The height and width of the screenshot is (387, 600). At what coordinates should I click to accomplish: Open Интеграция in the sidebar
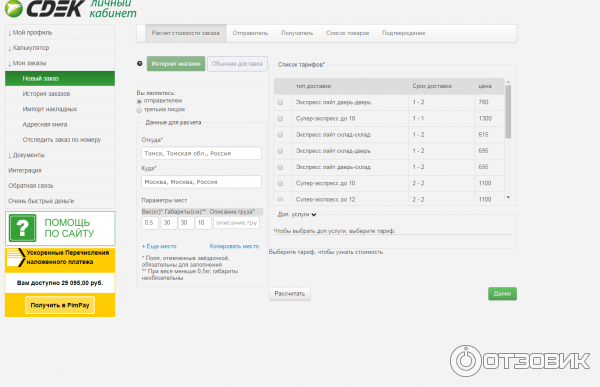[60, 170]
